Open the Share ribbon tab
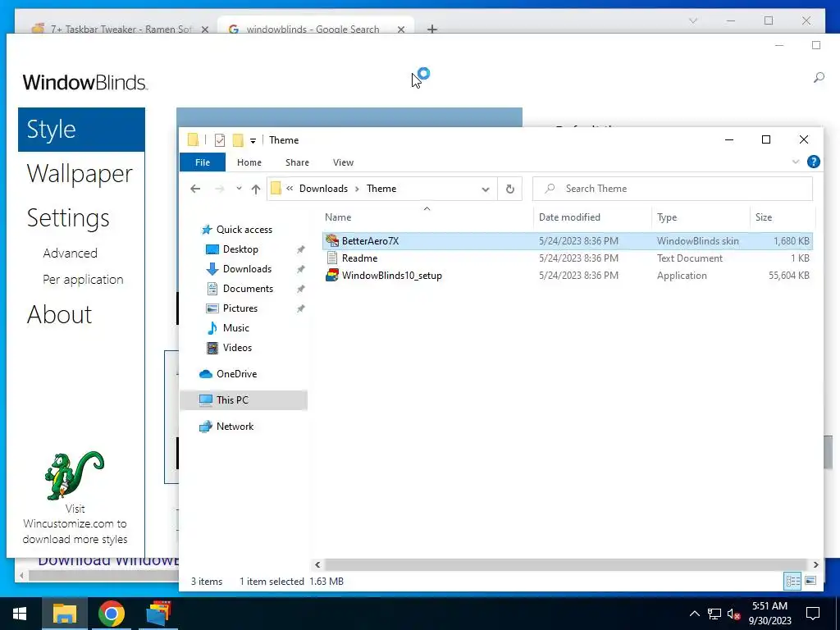This screenshot has height=630, width=840. (x=297, y=162)
